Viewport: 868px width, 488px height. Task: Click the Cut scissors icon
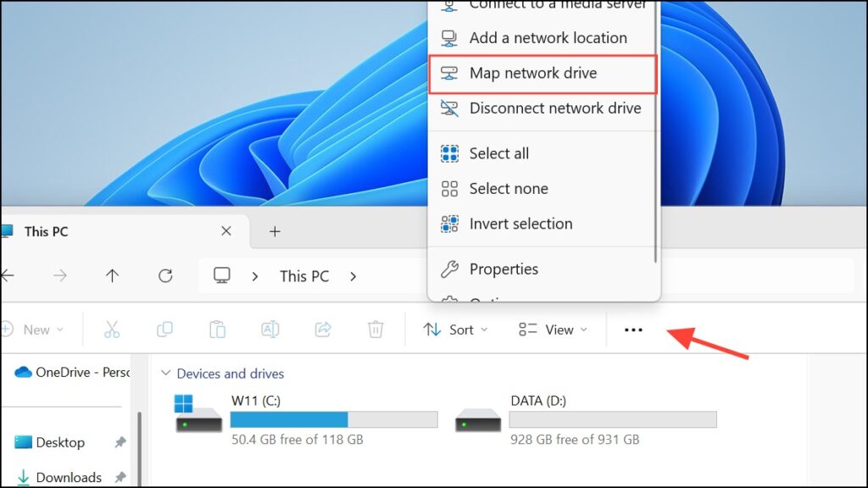[x=112, y=330]
